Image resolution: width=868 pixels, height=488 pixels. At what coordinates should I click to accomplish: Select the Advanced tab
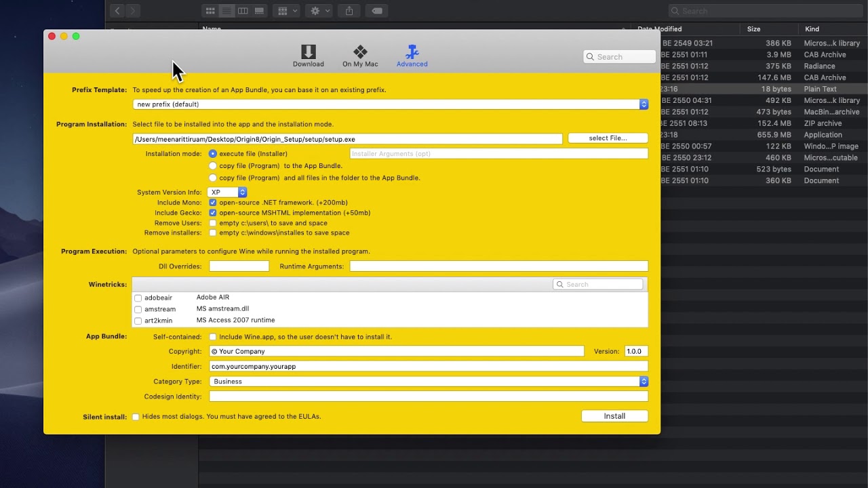pyautogui.click(x=412, y=56)
